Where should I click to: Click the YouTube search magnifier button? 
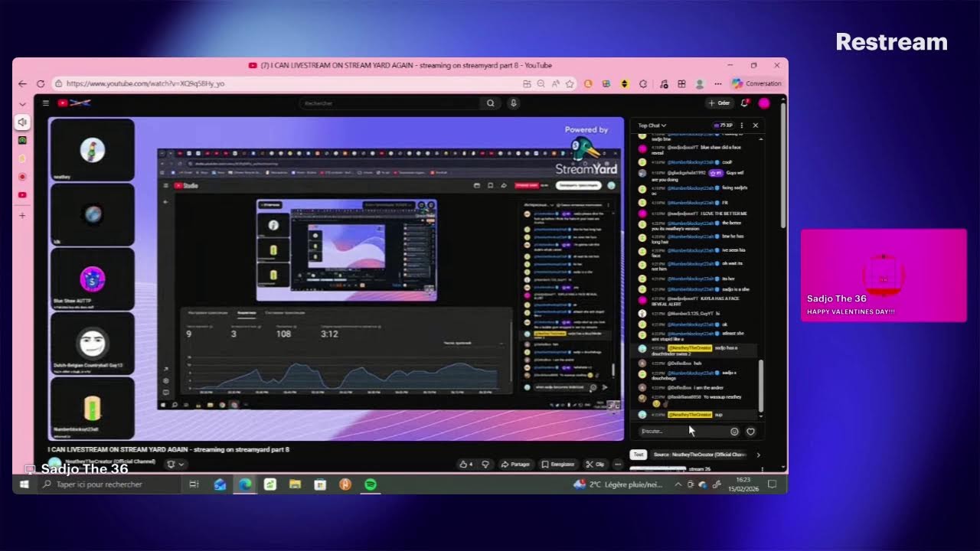490,103
